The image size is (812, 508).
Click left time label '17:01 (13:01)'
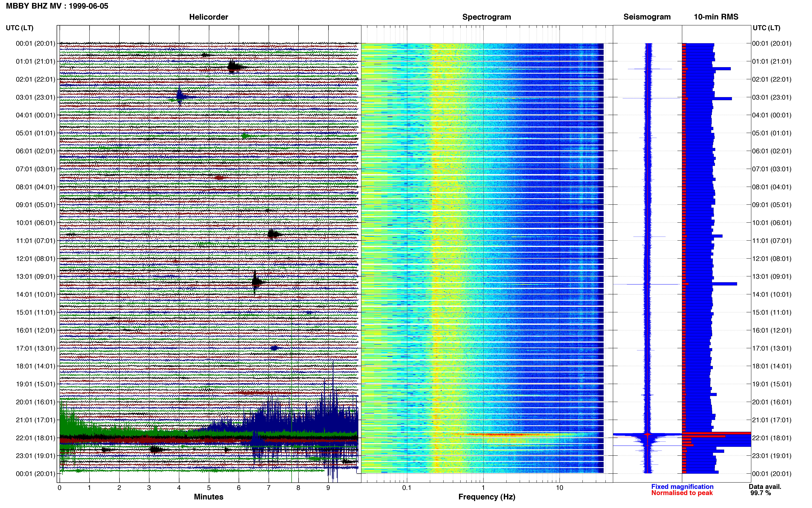pos(36,348)
